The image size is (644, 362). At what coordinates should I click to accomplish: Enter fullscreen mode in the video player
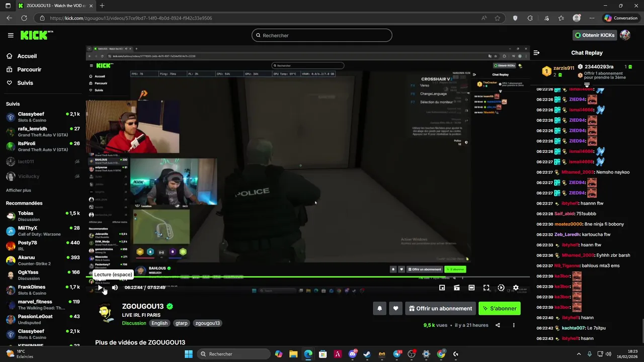point(486,288)
